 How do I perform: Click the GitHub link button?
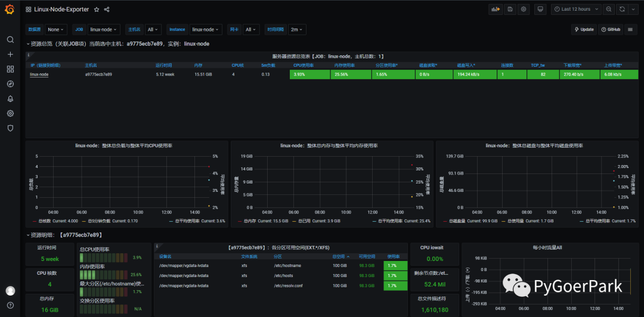(x=611, y=30)
